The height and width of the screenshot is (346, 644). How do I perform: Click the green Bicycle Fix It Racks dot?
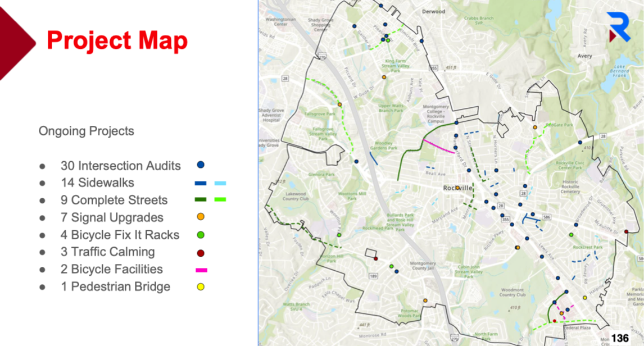click(201, 234)
